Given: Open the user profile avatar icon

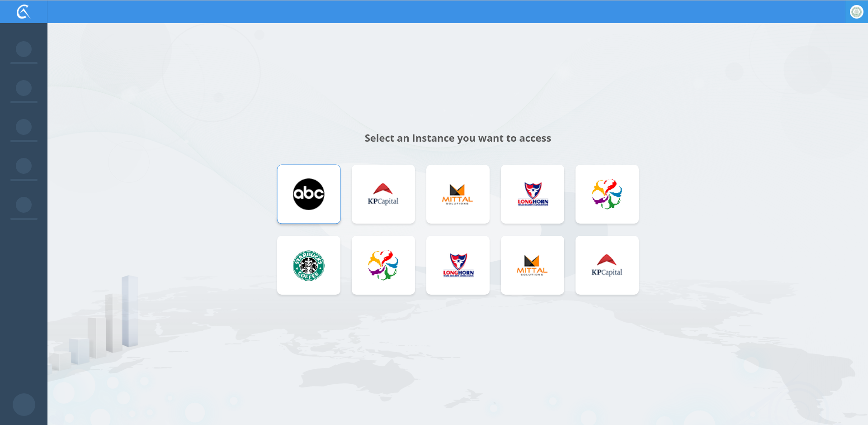Looking at the screenshot, I should pos(856,12).
